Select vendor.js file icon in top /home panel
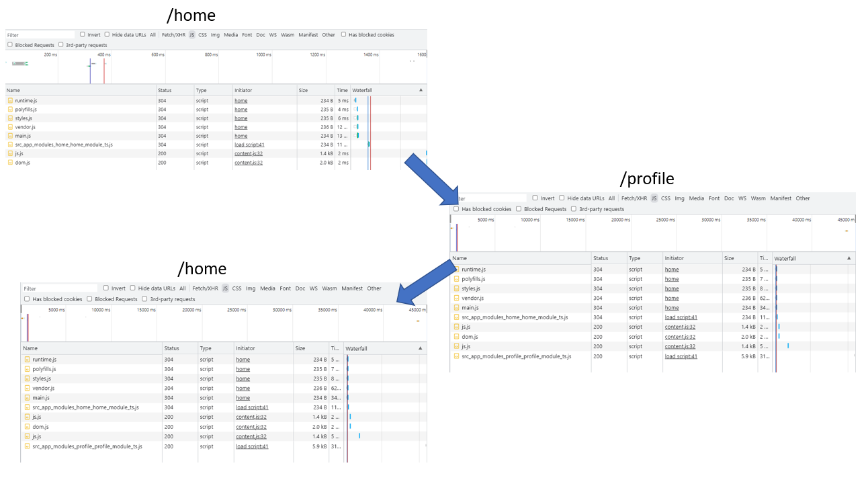This screenshot has width=868, height=480. (x=10, y=127)
